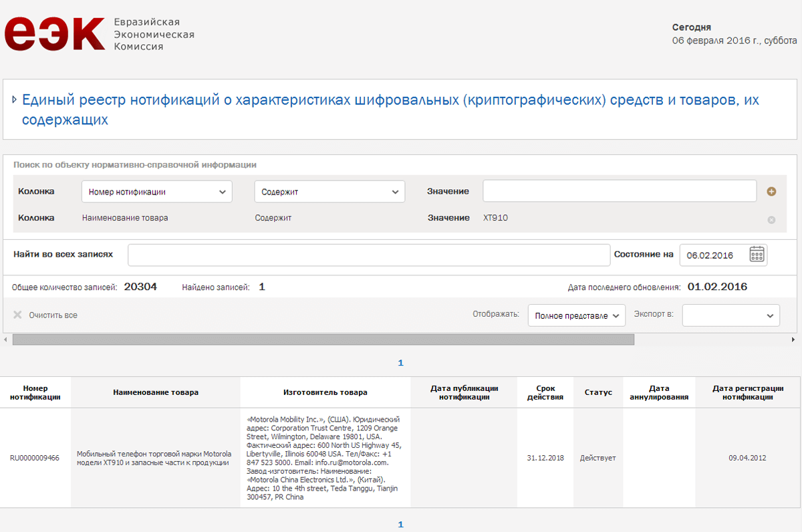The image size is (802, 532).
Task: Select notification number RU0000009466
Action: pos(35,458)
